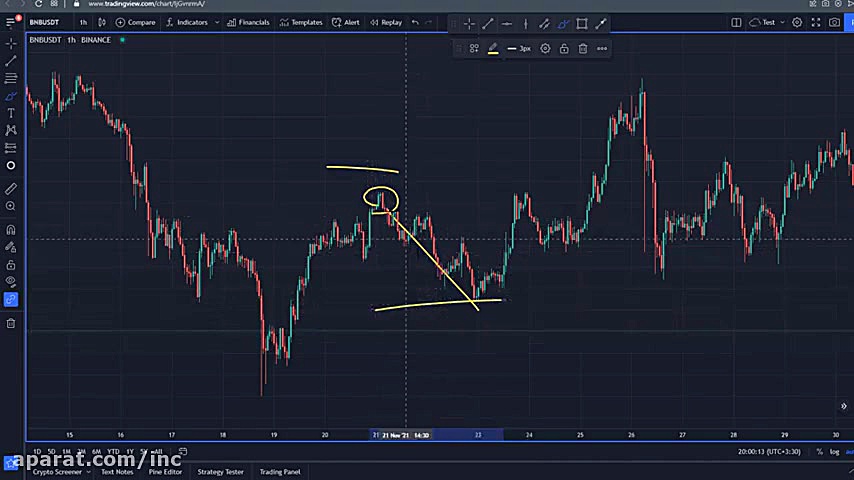Open the Pine Editor tab
The height and width of the screenshot is (480, 854).
tap(165, 472)
